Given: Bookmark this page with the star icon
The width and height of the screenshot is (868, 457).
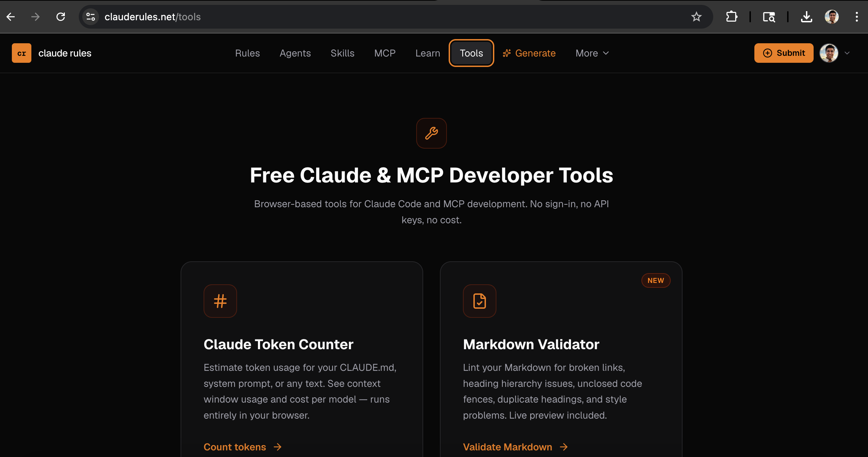Looking at the screenshot, I should pos(696,17).
